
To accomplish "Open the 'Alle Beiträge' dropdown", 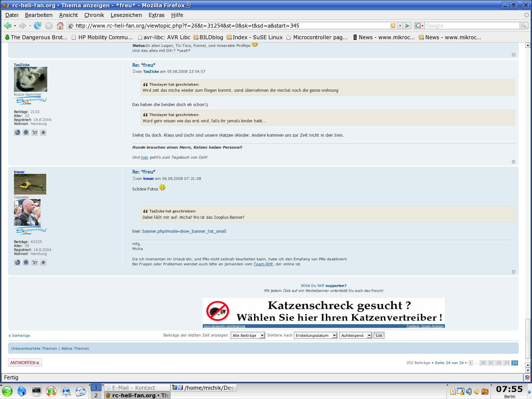I will coord(248,335).
